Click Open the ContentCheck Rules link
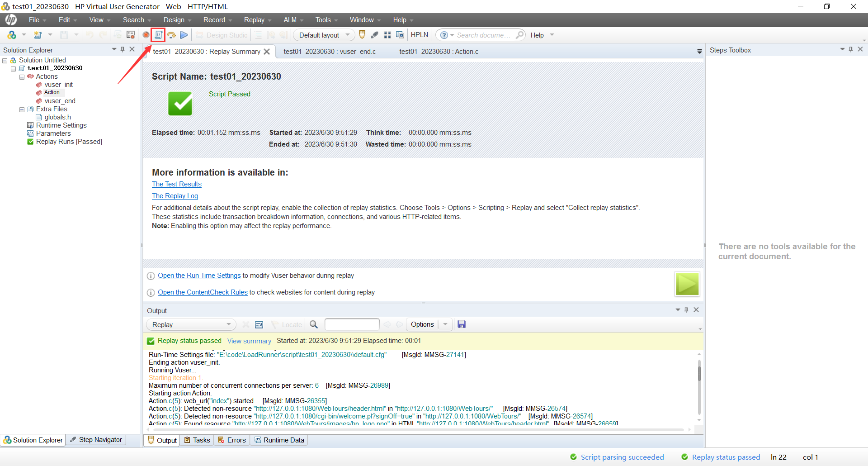The width and height of the screenshot is (868, 466). (203, 292)
